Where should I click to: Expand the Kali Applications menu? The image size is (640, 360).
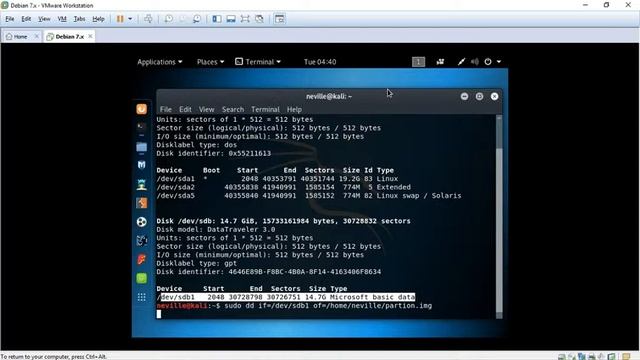[160, 62]
